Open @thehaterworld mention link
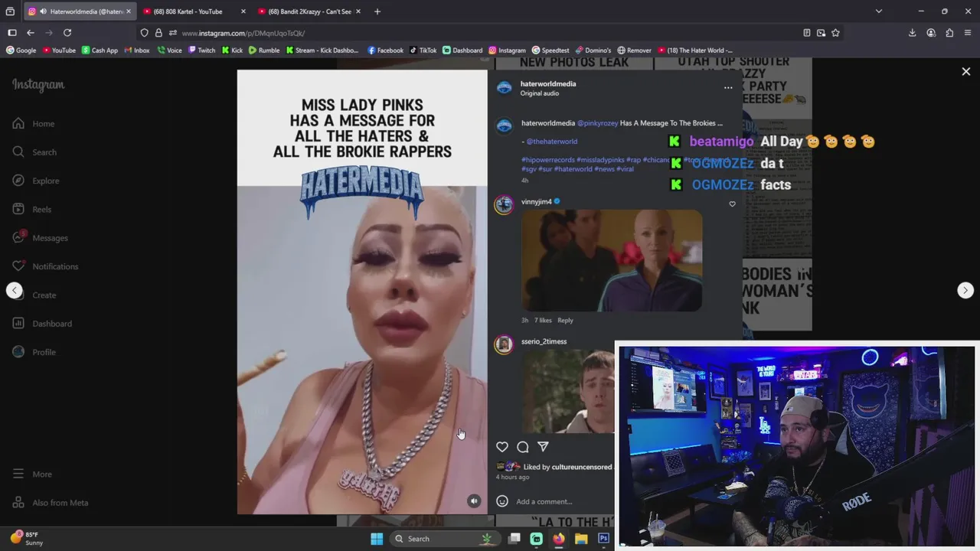The image size is (980, 551). pyautogui.click(x=551, y=142)
